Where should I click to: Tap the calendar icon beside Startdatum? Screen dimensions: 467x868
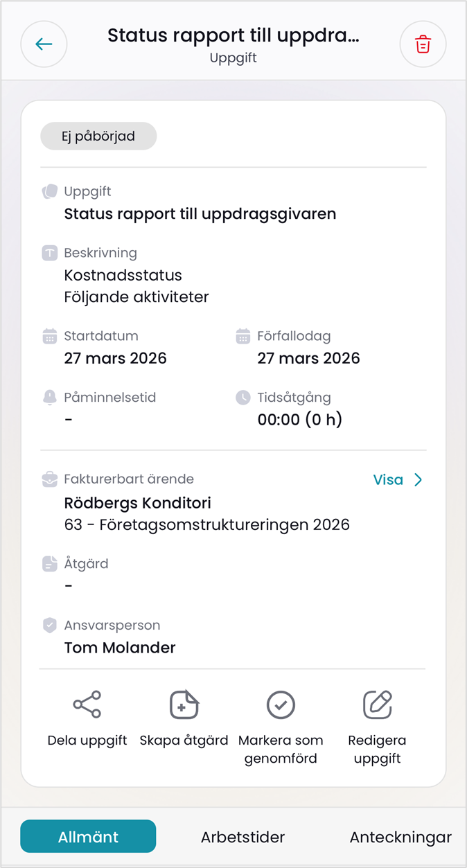49,337
